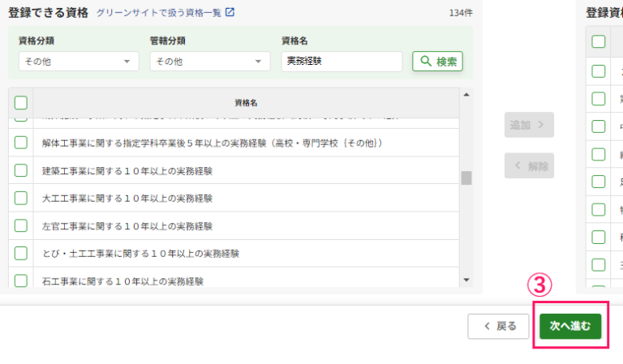Click the scroll up arrow in the qualification list
The image size is (623, 364).
click(466, 95)
